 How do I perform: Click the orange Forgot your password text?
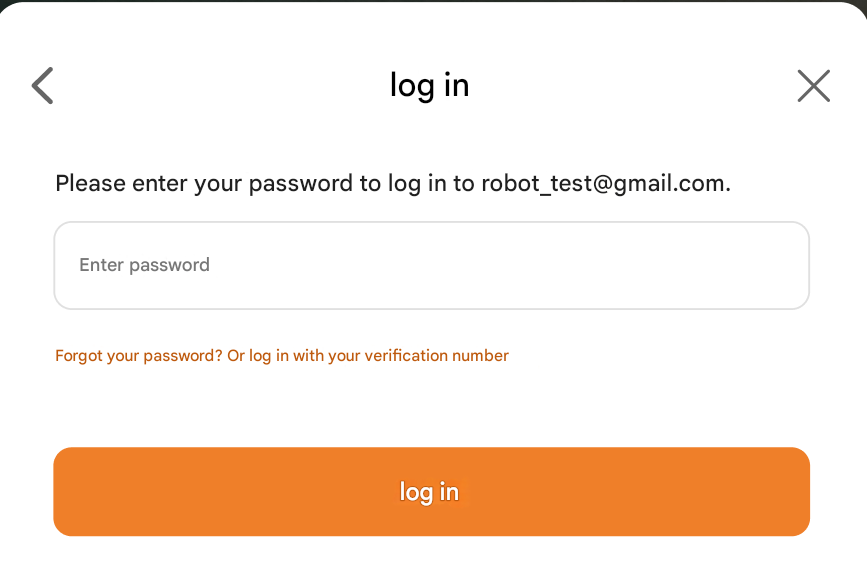(138, 356)
